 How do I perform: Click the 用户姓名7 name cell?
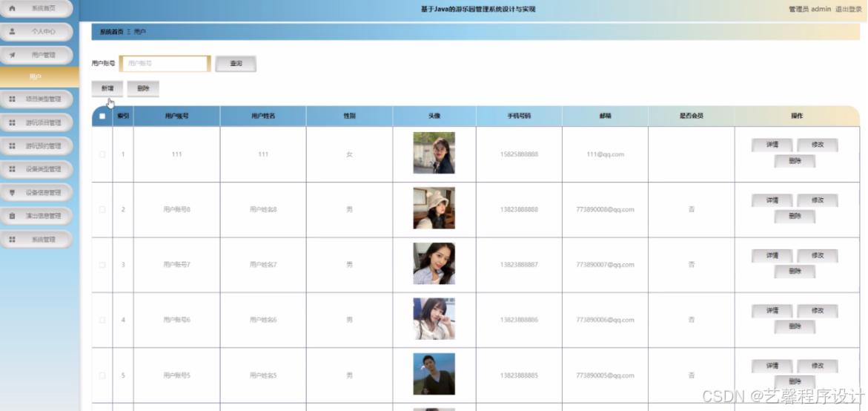[263, 265]
